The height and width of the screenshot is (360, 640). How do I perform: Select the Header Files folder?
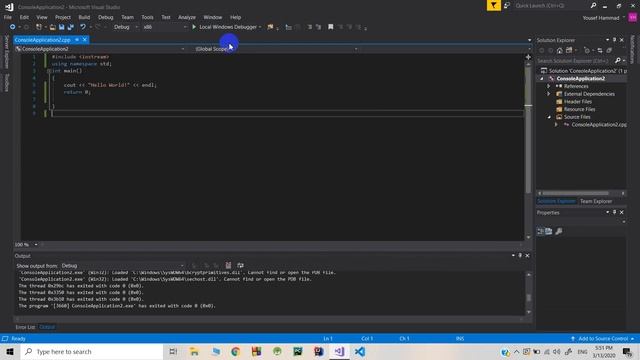[578, 102]
